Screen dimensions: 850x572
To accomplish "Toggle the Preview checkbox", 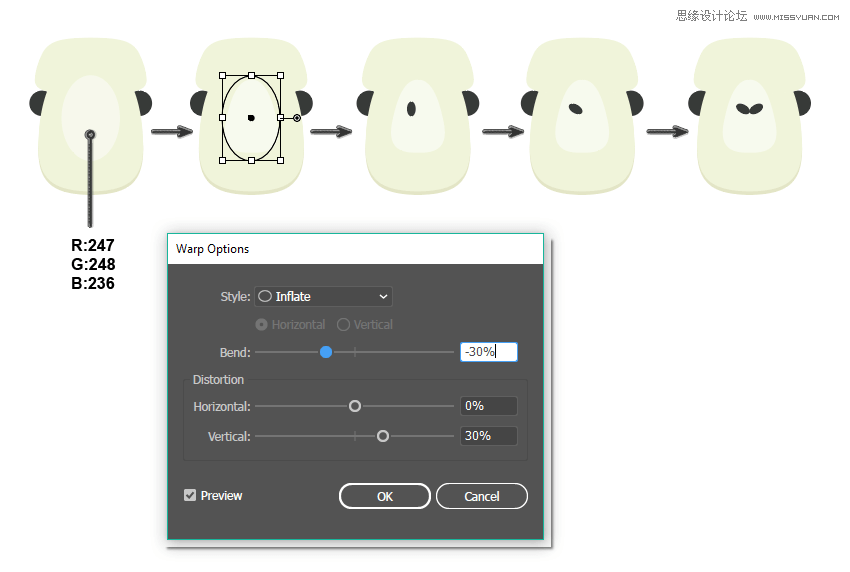I will coord(190,495).
